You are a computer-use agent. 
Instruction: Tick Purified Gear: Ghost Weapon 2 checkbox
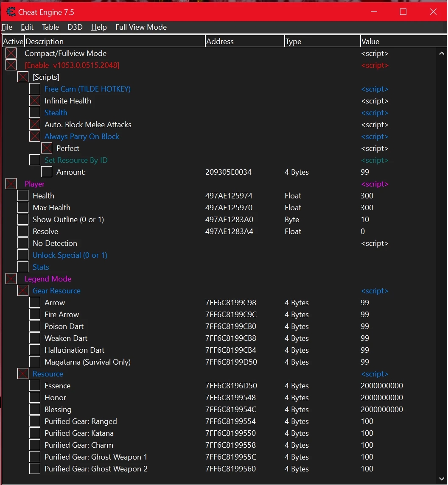(35, 469)
